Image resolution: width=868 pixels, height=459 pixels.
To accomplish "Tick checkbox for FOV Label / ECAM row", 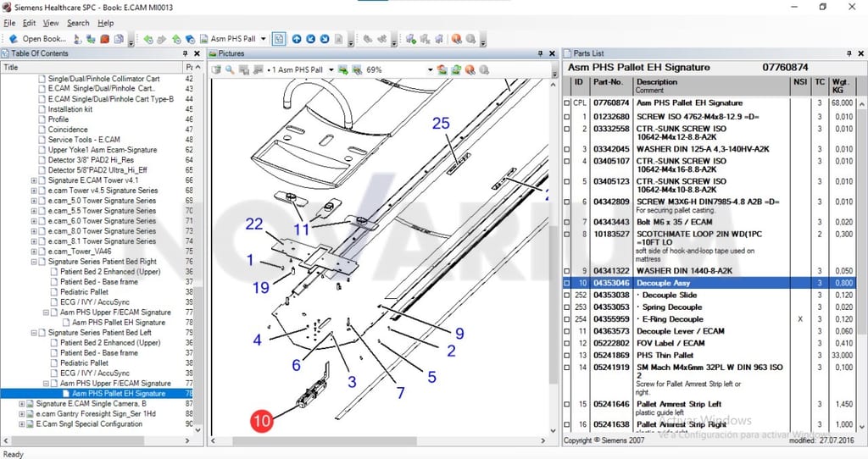I will 566,343.
